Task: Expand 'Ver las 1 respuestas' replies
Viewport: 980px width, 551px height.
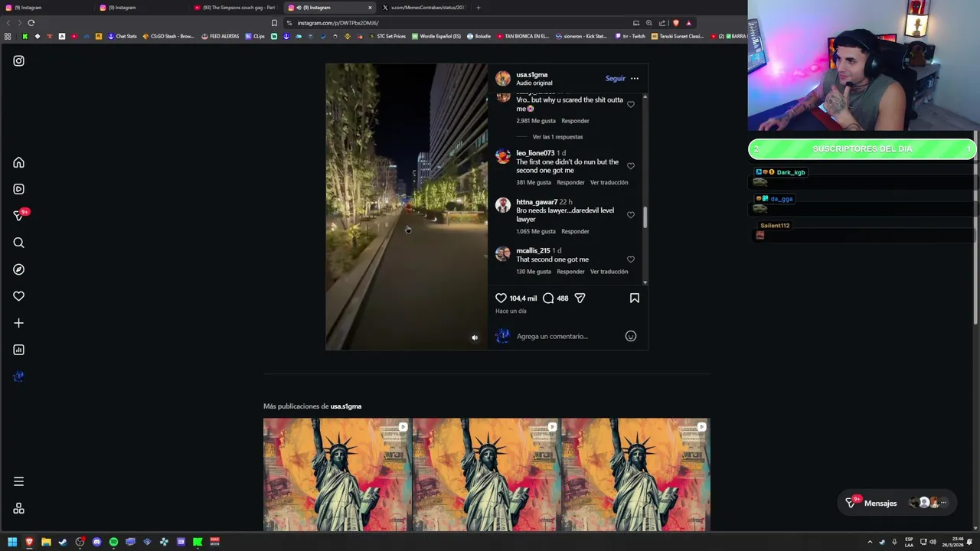Action: (x=557, y=137)
